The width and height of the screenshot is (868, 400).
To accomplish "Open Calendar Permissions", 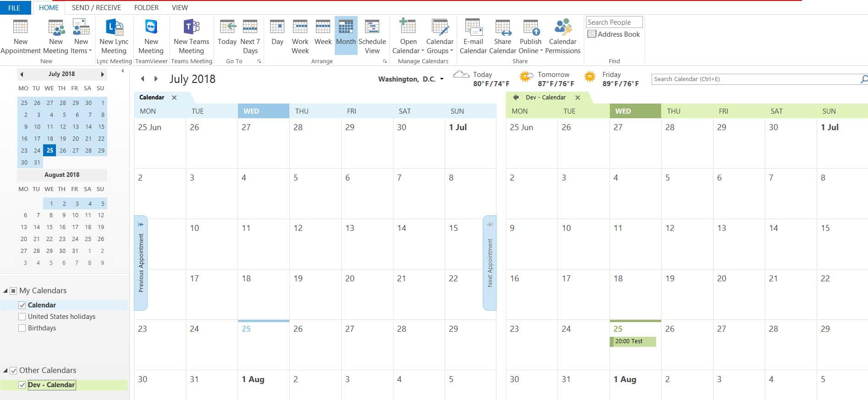I will tap(563, 37).
